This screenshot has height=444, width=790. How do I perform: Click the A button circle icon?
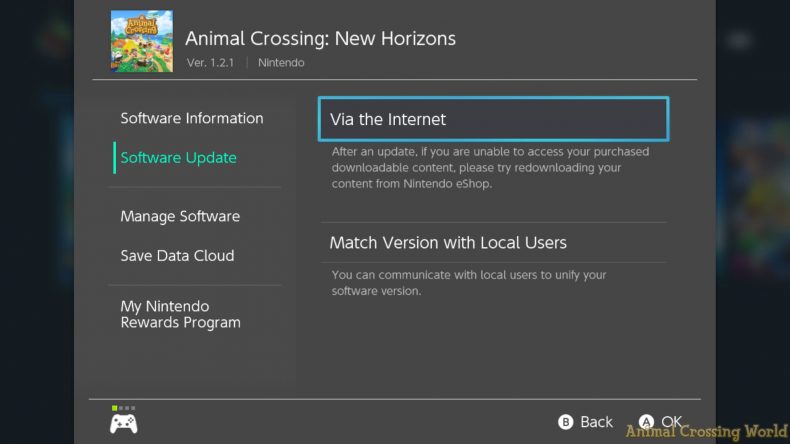click(646, 421)
